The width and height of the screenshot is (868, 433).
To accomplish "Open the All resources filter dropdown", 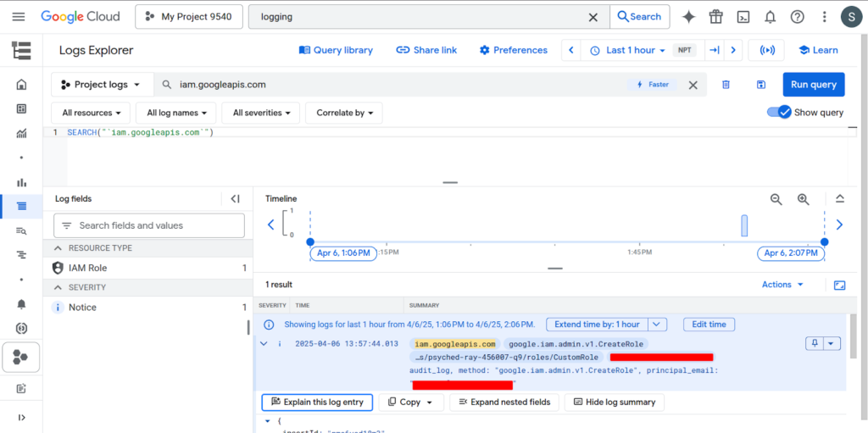I will [x=91, y=113].
